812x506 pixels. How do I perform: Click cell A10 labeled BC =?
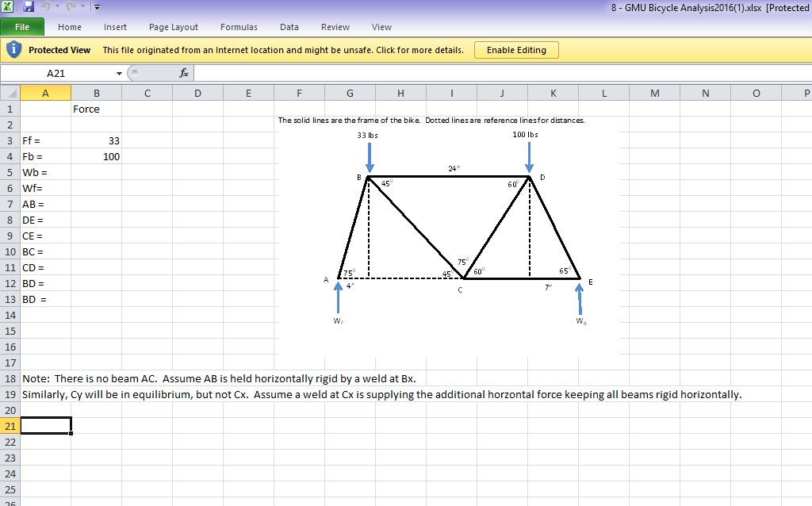pos(45,252)
